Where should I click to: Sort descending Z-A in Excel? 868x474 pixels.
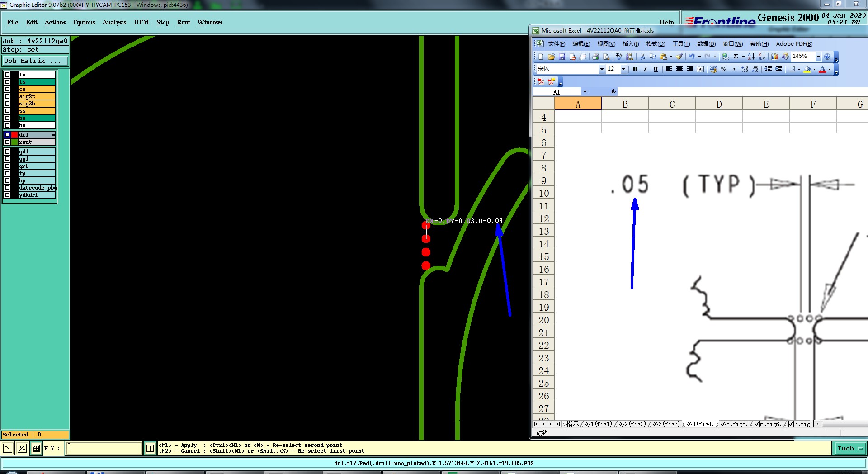(762, 57)
